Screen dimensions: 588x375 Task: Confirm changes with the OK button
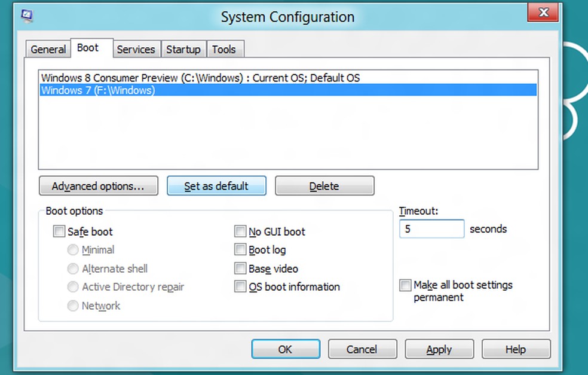click(285, 349)
